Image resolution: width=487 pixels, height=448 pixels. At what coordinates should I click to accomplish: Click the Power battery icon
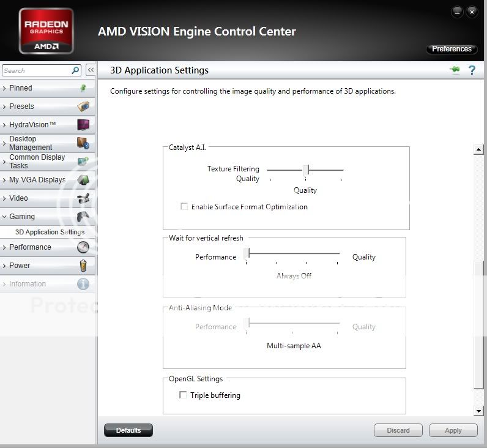(83, 266)
